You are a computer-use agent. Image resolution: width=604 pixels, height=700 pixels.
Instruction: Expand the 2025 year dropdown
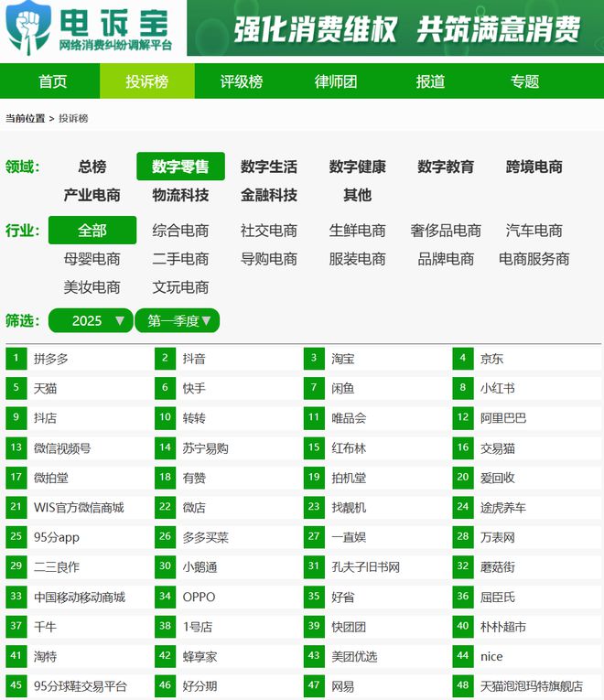91,321
